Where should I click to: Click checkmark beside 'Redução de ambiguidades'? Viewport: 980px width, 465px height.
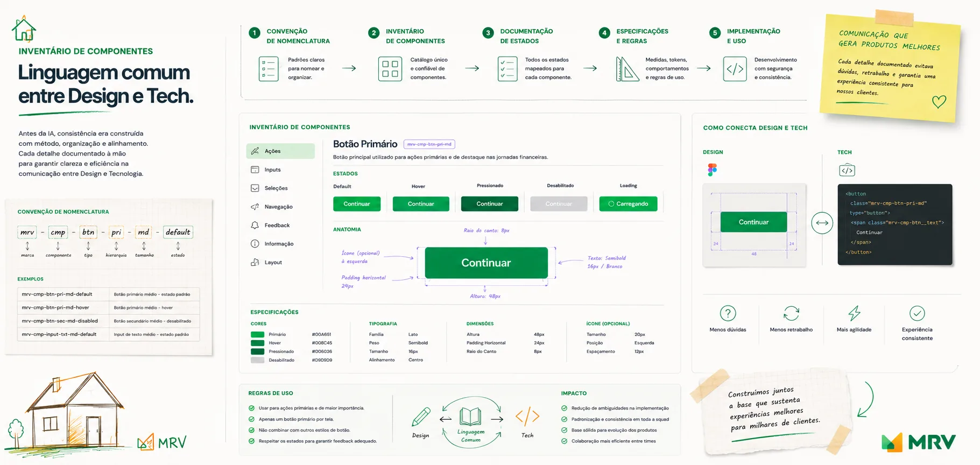(x=564, y=408)
